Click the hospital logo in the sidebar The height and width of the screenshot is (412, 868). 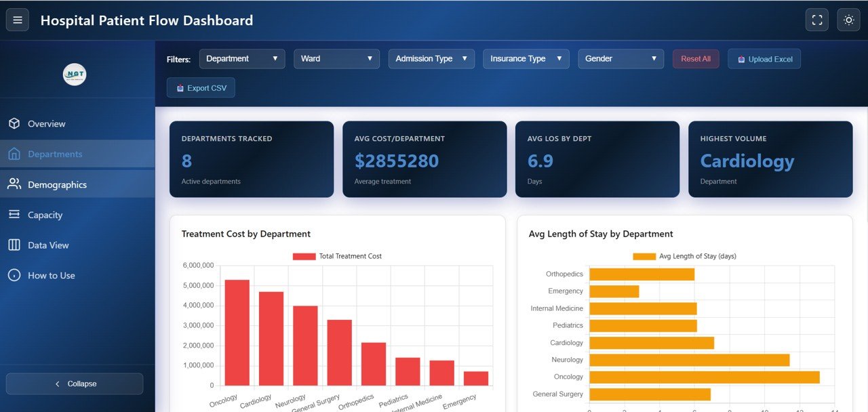tap(74, 75)
